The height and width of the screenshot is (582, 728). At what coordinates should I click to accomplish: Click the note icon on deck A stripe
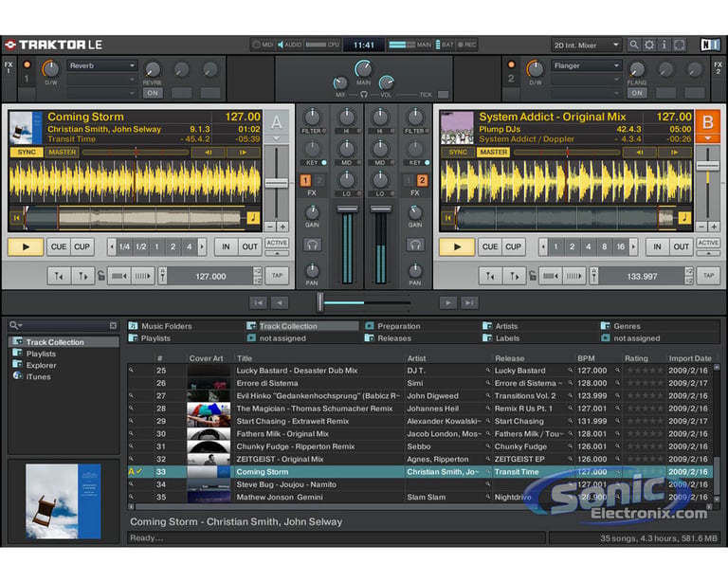click(253, 218)
